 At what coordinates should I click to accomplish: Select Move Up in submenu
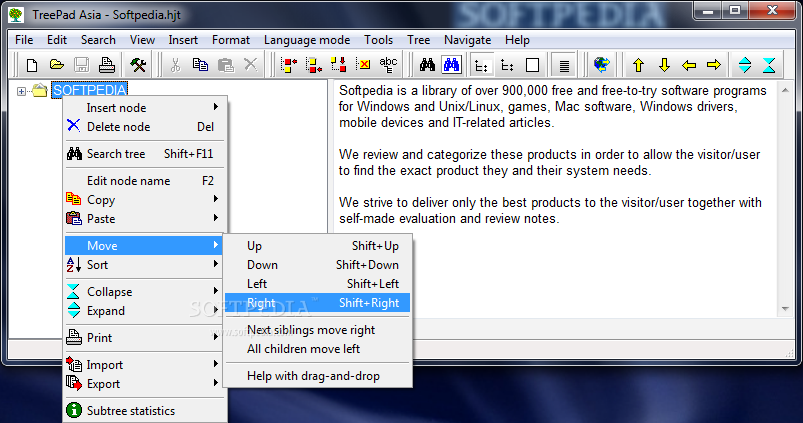point(318,246)
